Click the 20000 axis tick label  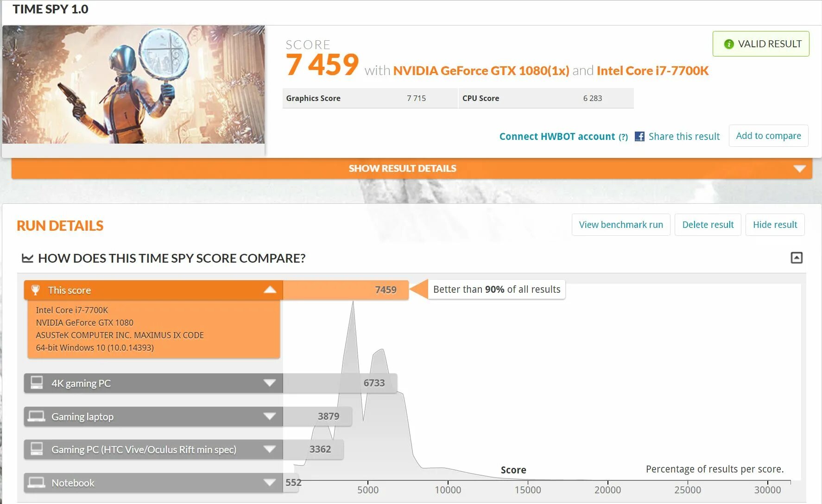coord(607,490)
